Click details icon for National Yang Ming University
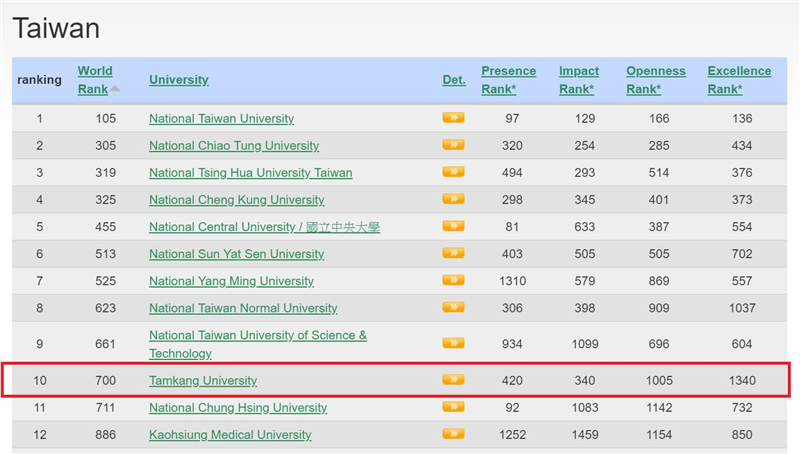The image size is (800, 454). pyautogui.click(x=453, y=281)
